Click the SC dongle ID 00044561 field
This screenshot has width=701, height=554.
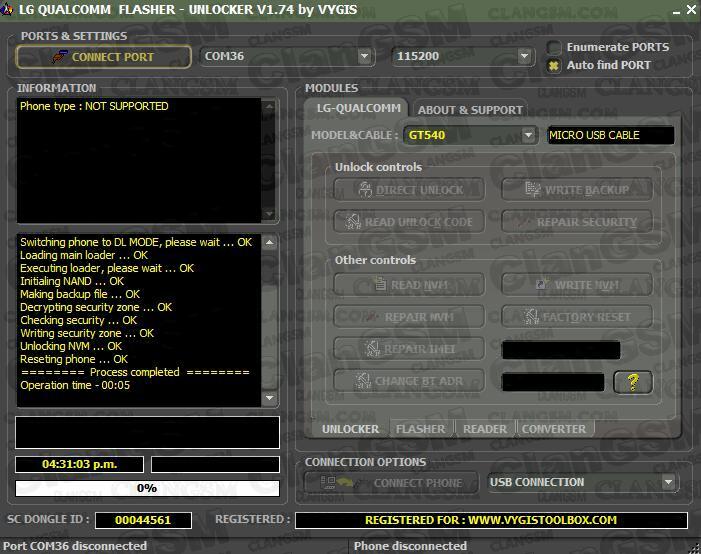tap(143, 520)
